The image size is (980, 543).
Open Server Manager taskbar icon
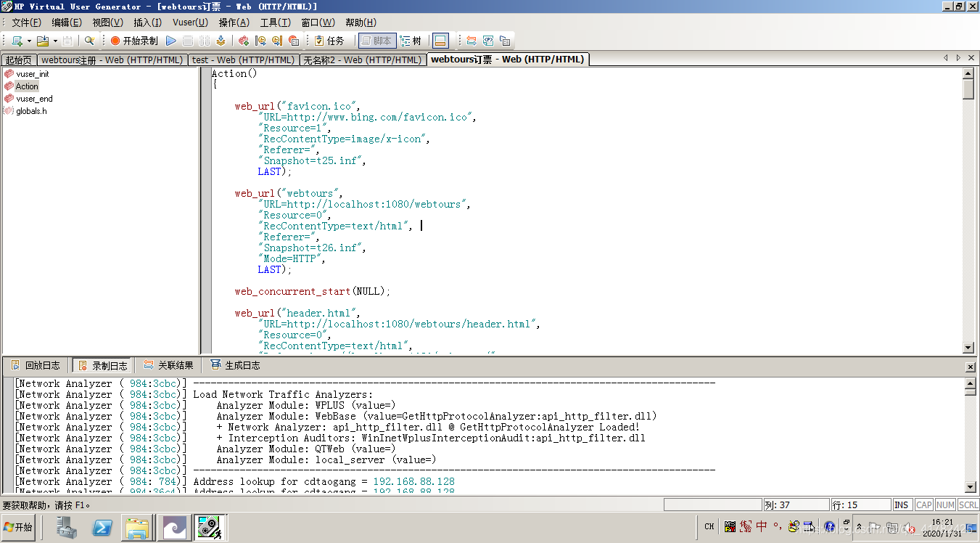pos(67,527)
